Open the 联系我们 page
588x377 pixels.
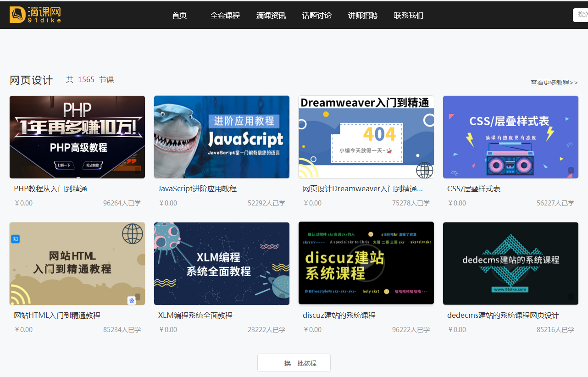pos(408,15)
